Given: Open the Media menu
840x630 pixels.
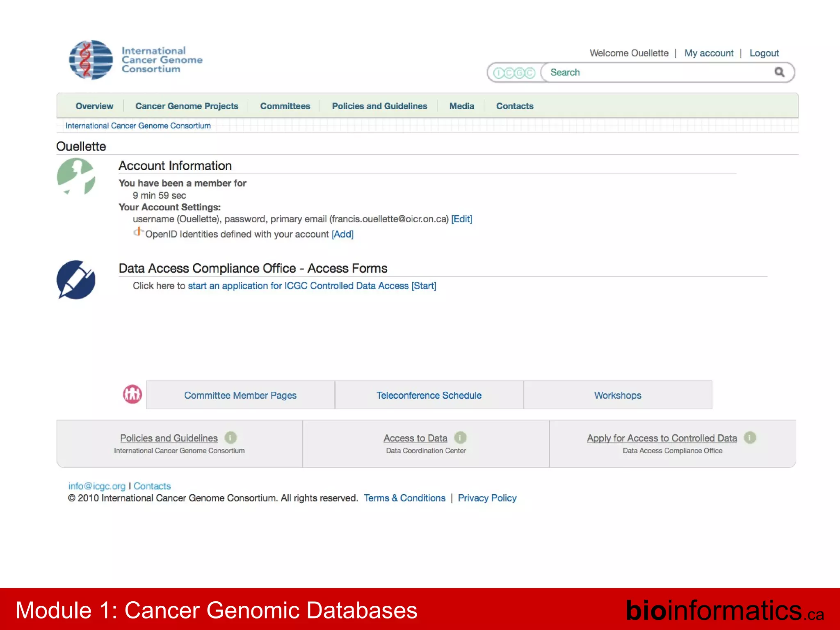Looking at the screenshot, I should click(461, 106).
